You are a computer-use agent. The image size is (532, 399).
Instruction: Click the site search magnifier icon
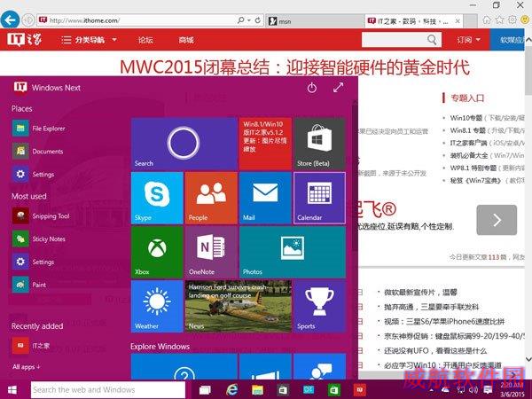(433, 40)
